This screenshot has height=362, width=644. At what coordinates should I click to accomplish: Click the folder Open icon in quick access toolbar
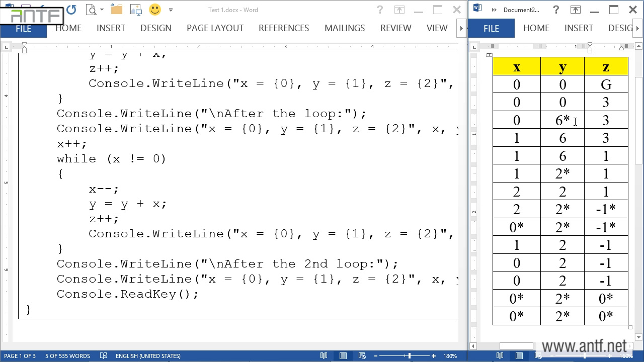point(116,10)
